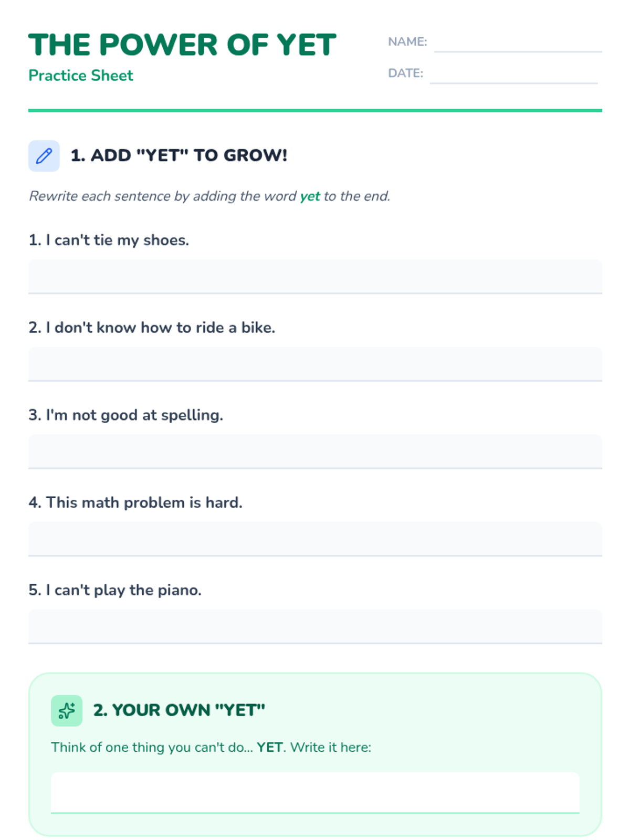The width and height of the screenshot is (630, 840).
Task: Click the NAME line field
Action: (518, 42)
